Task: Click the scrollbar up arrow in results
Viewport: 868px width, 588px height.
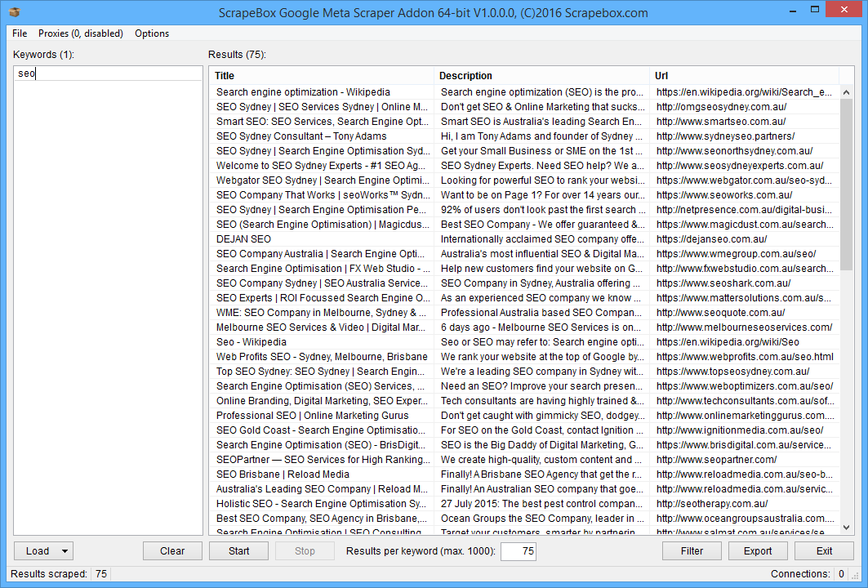Action: (847, 92)
